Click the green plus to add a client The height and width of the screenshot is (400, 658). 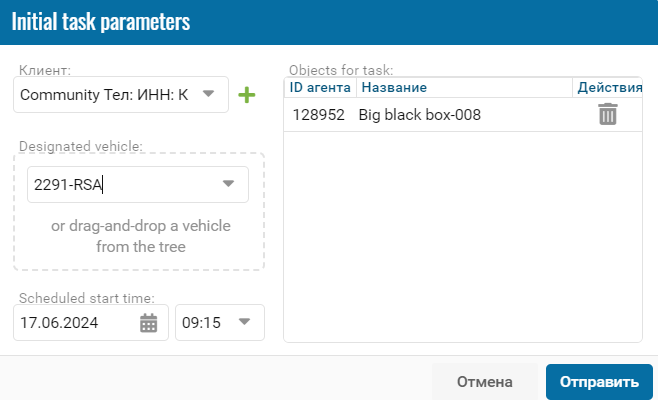247,95
